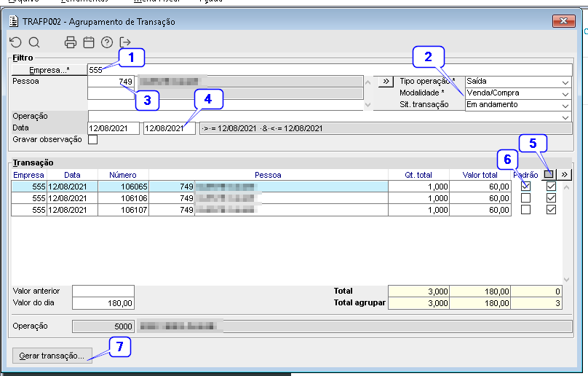Open Modalidade dropdown showing Venda/Compra
The image size is (588, 376).
[565, 94]
